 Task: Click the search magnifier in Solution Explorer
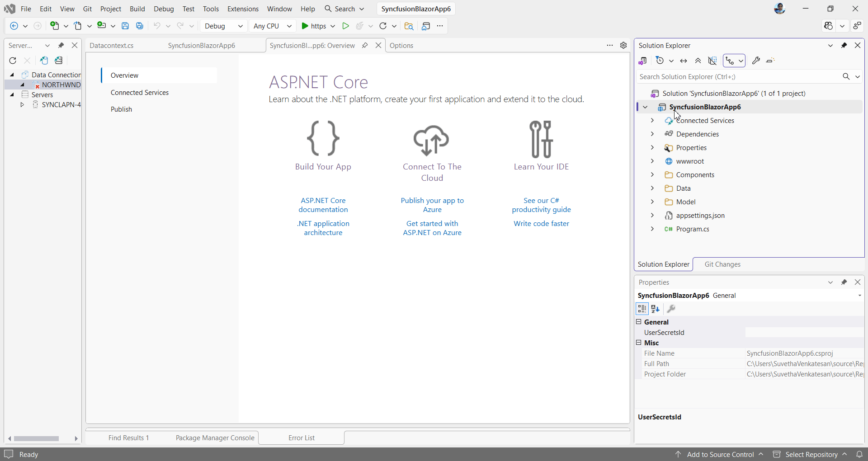(846, 77)
